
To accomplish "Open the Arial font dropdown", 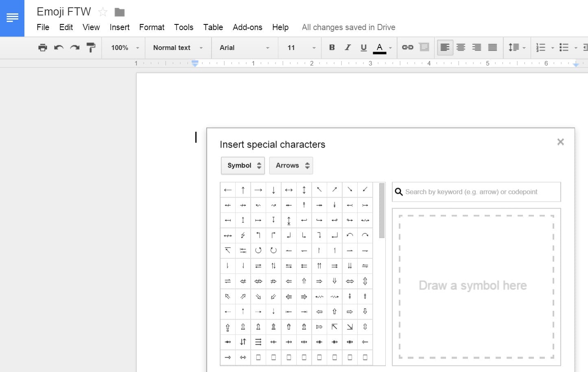I will pyautogui.click(x=244, y=48).
